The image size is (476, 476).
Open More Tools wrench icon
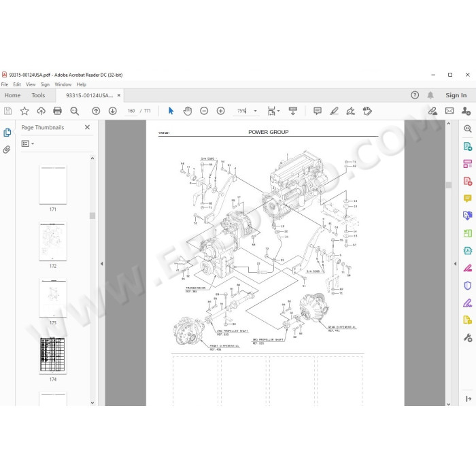(x=468, y=337)
